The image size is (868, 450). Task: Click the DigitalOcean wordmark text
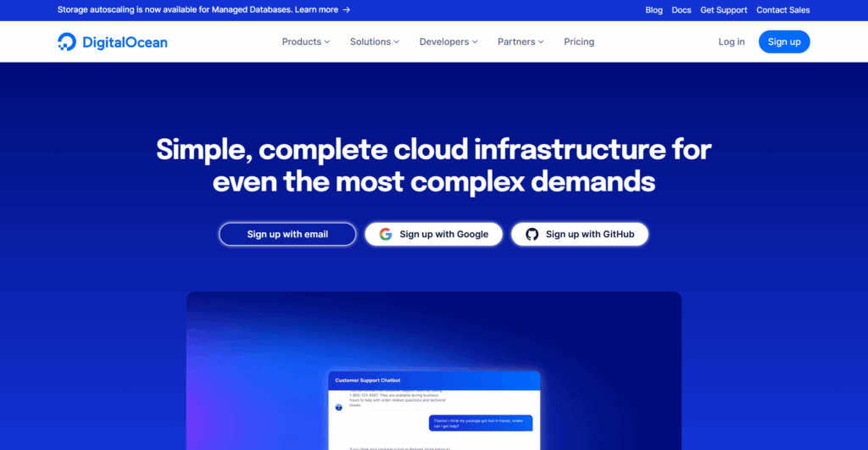click(125, 42)
